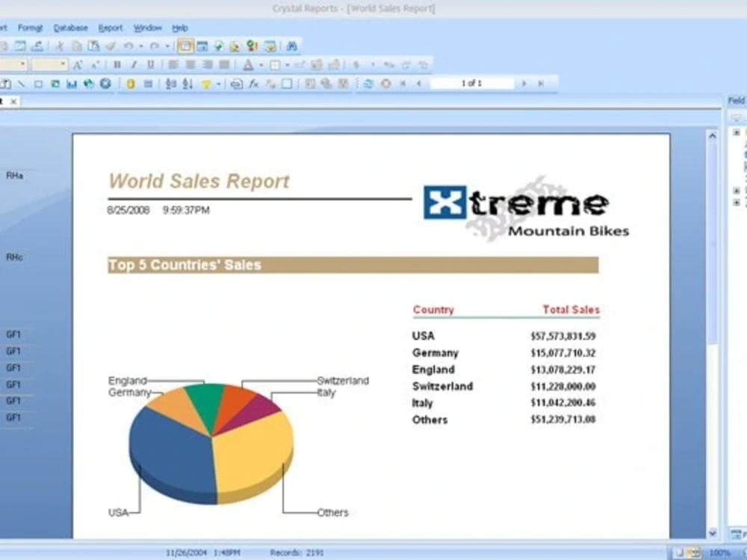Screen dimensions: 747x560
Task: Click the Select Expert funnel icon
Action: (206, 84)
